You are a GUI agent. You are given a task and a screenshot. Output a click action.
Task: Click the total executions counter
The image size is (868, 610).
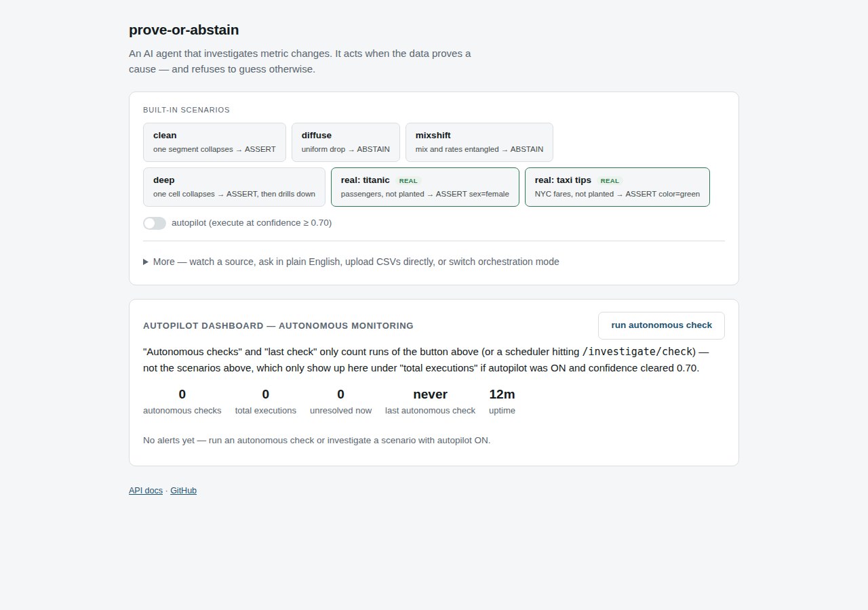pyautogui.click(x=266, y=401)
